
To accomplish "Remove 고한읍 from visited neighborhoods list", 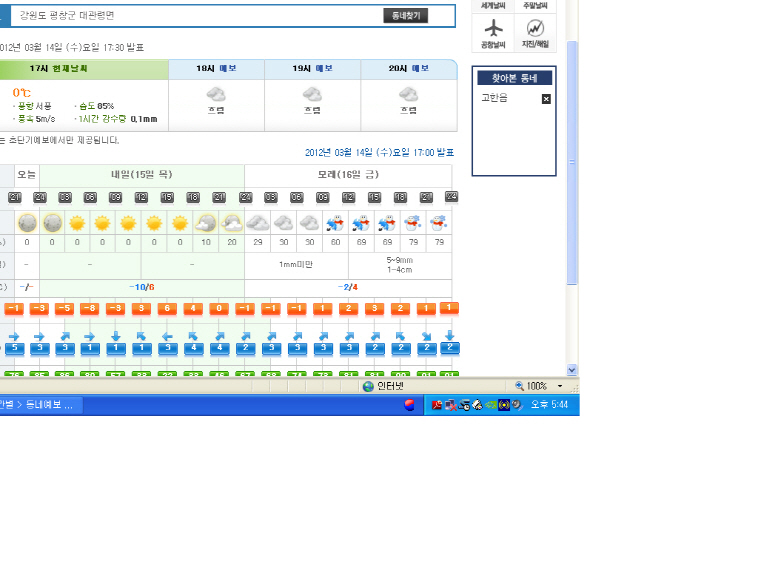I will [546, 99].
